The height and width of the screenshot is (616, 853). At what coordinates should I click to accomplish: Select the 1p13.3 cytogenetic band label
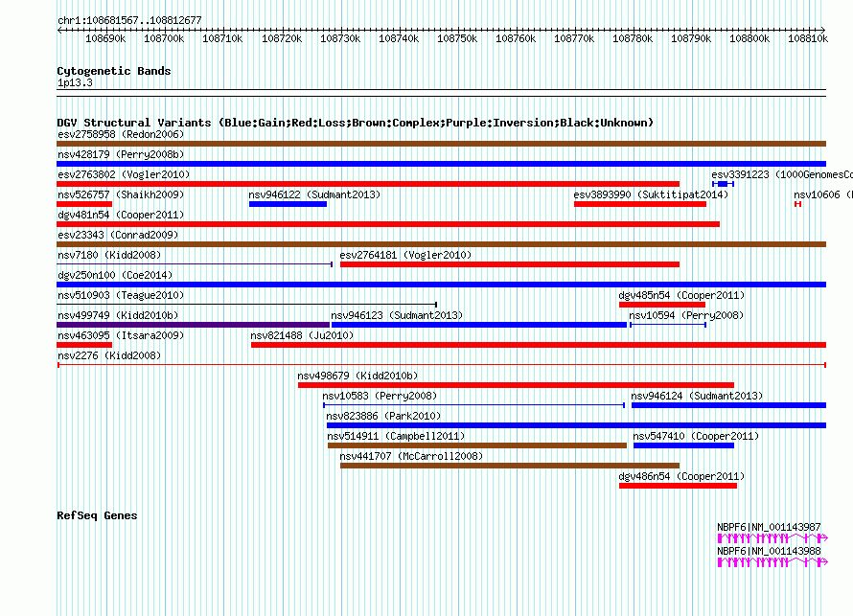click(x=75, y=82)
